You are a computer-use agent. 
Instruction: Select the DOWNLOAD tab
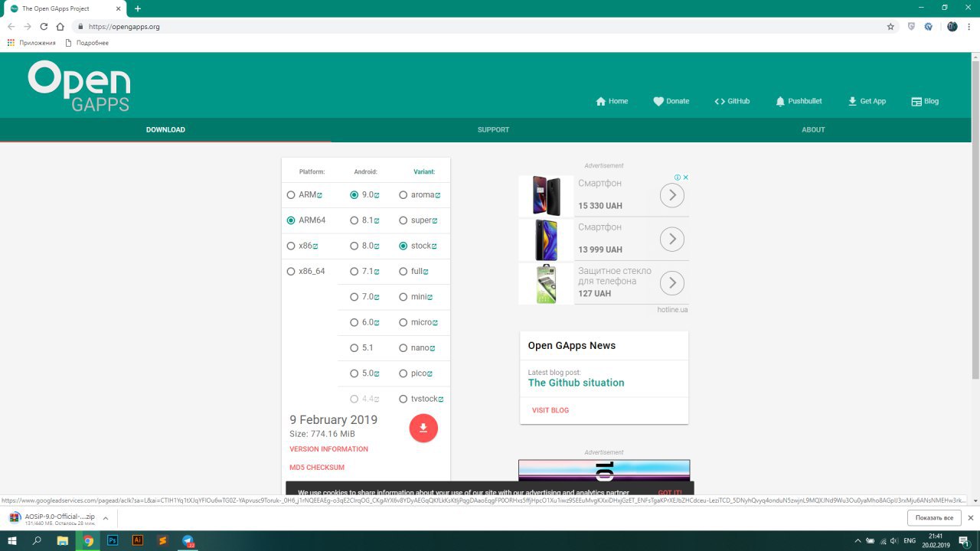tap(165, 130)
